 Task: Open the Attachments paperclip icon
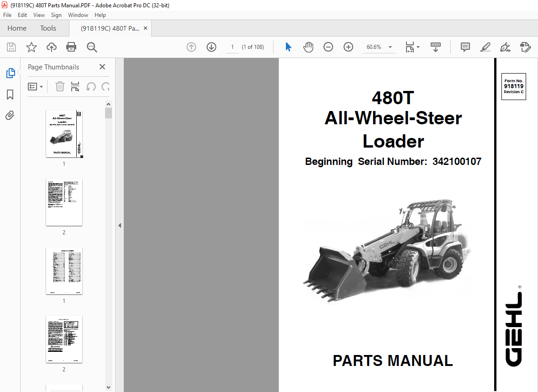click(x=10, y=115)
